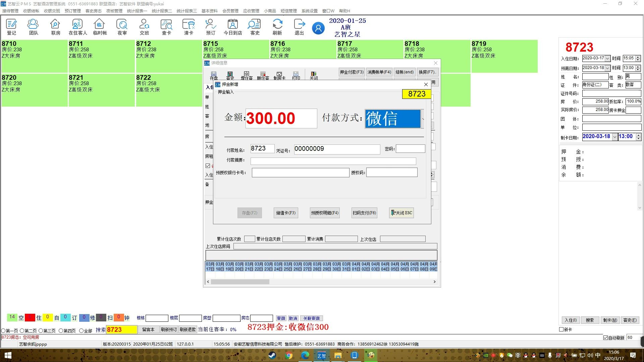The height and width of the screenshot is (362, 644).
Task: Open the 入住日期 date picker dropdown
Action: click(607, 58)
